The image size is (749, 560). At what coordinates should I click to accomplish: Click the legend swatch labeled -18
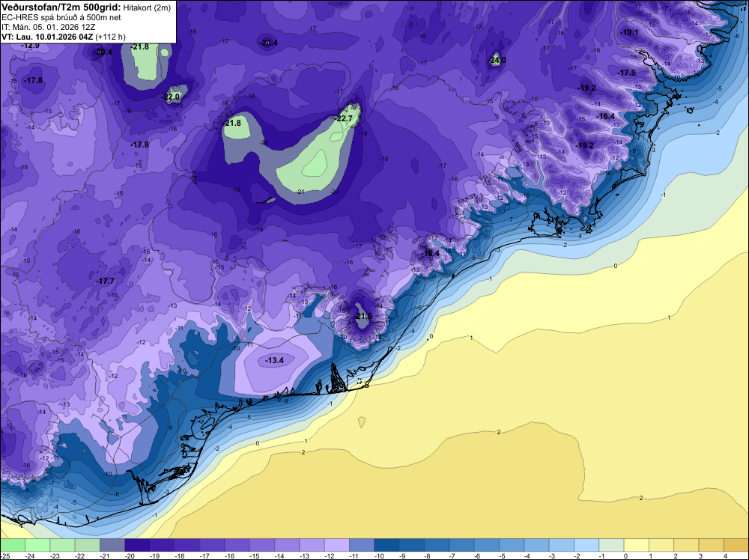tap(187, 545)
